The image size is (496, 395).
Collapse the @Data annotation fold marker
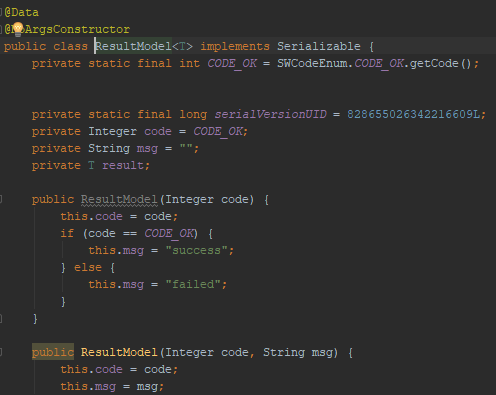coord(1,13)
